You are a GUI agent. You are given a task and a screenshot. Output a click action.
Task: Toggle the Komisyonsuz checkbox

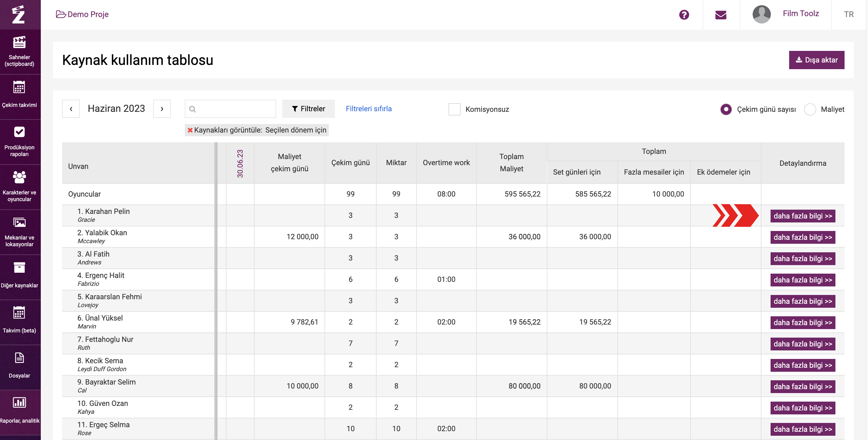coord(454,109)
